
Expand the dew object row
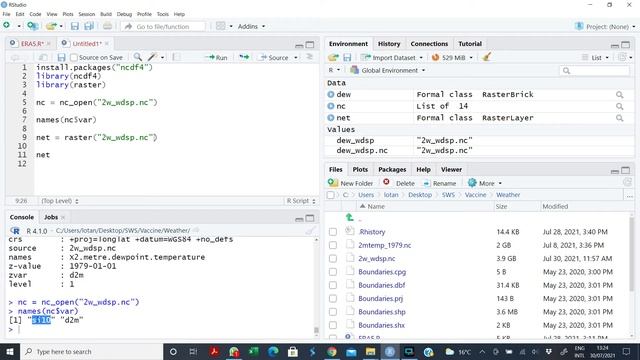coord(331,94)
